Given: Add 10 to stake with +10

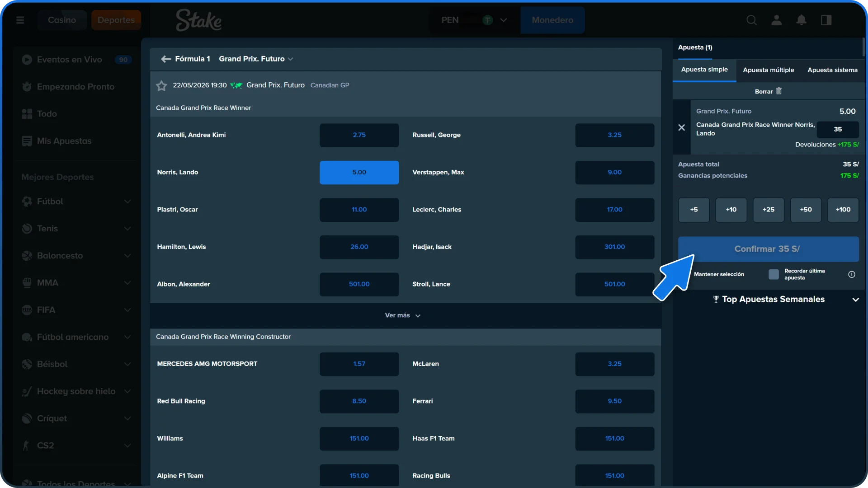Looking at the screenshot, I should [731, 210].
